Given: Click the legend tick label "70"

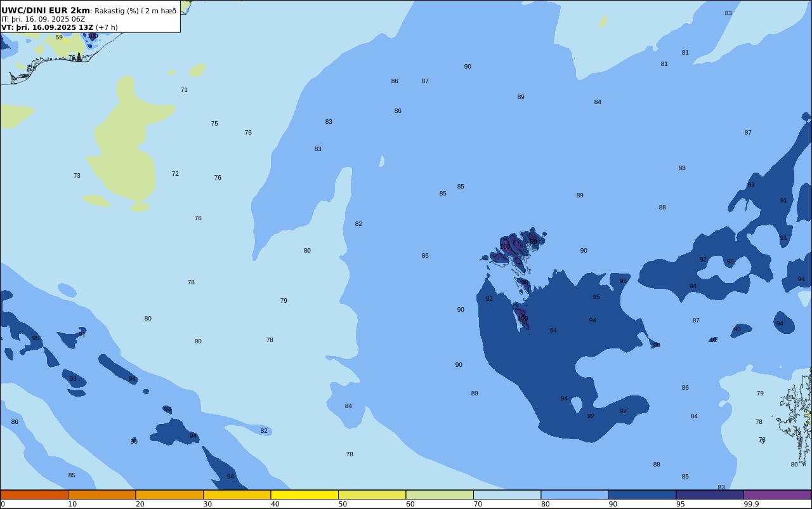Looking at the screenshot, I should [x=478, y=504].
